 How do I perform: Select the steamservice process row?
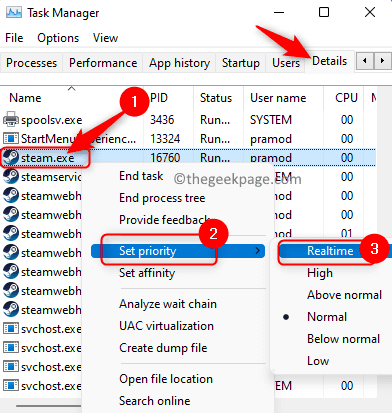tap(51, 177)
